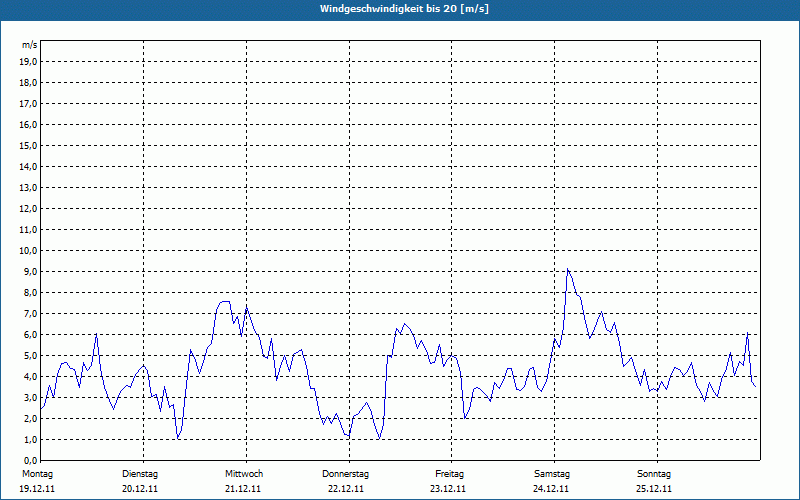Viewport: 800px width, 500px height.
Task: Click the 'Montag' day label
Action: [x=37, y=474]
